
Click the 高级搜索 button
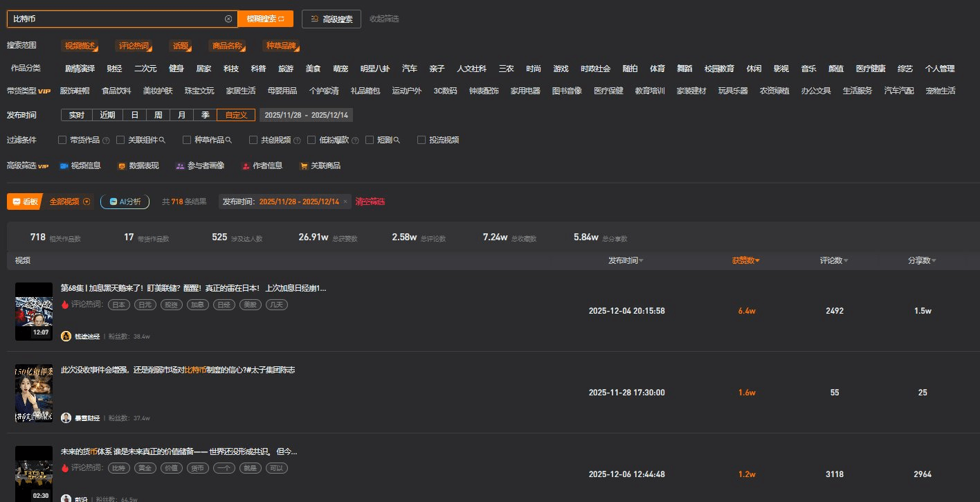click(332, 19)
